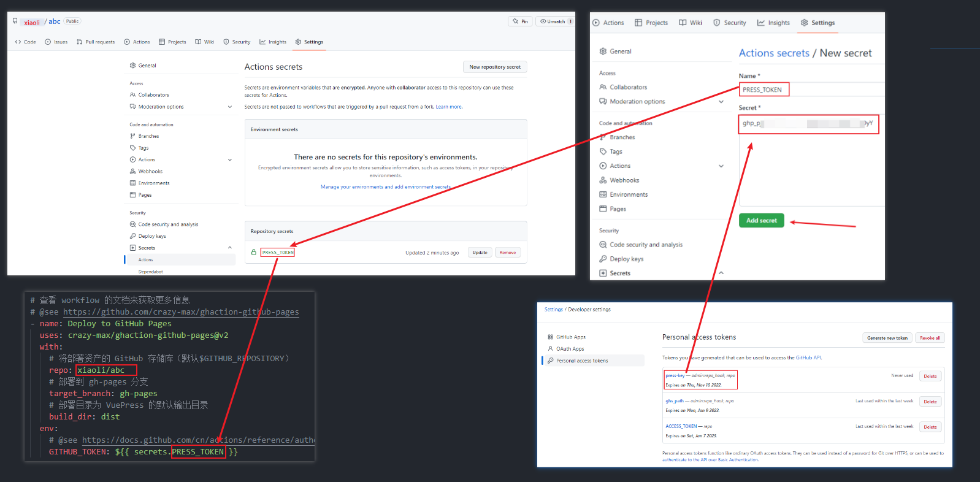The image size is (980, 482).
Task: Click Deploy keys icon in left window sidebar
Action: click(x=132, y=236)
